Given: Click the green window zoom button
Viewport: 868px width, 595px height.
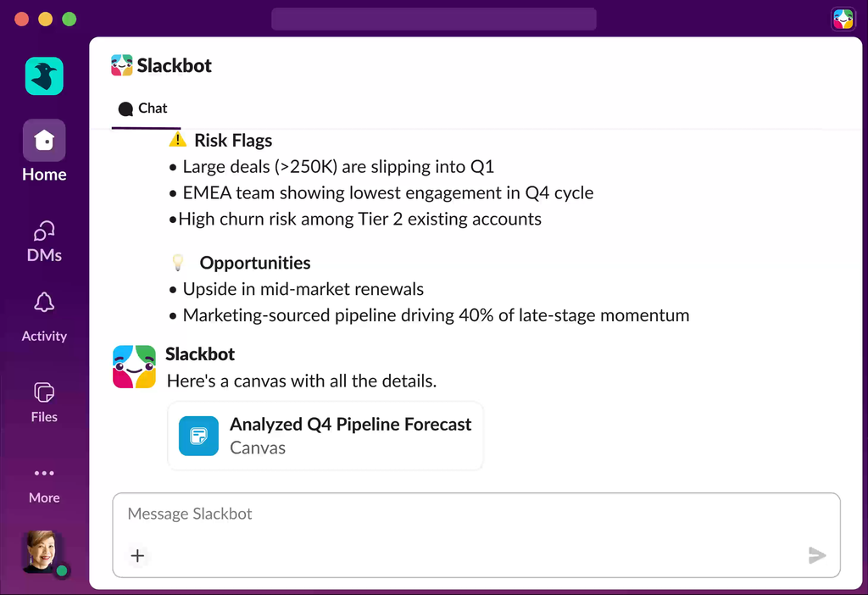Looking at the screenshot, I should click(x=70, y=19).
